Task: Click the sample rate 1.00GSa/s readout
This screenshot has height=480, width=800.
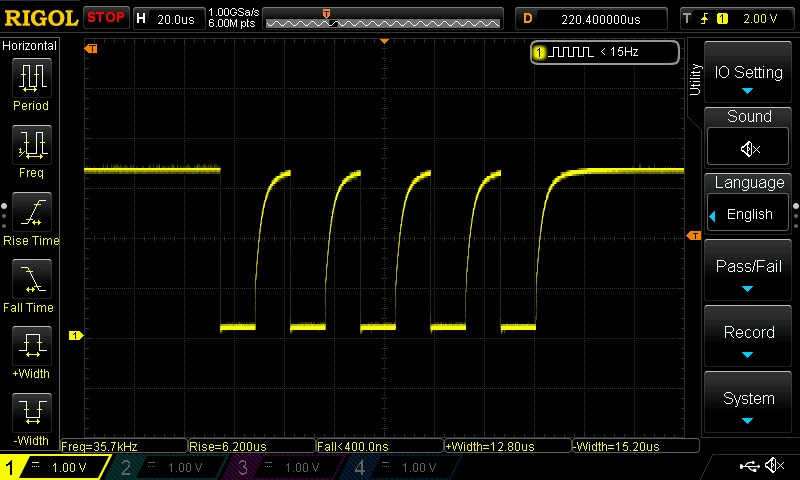Action: coord(234,13)
